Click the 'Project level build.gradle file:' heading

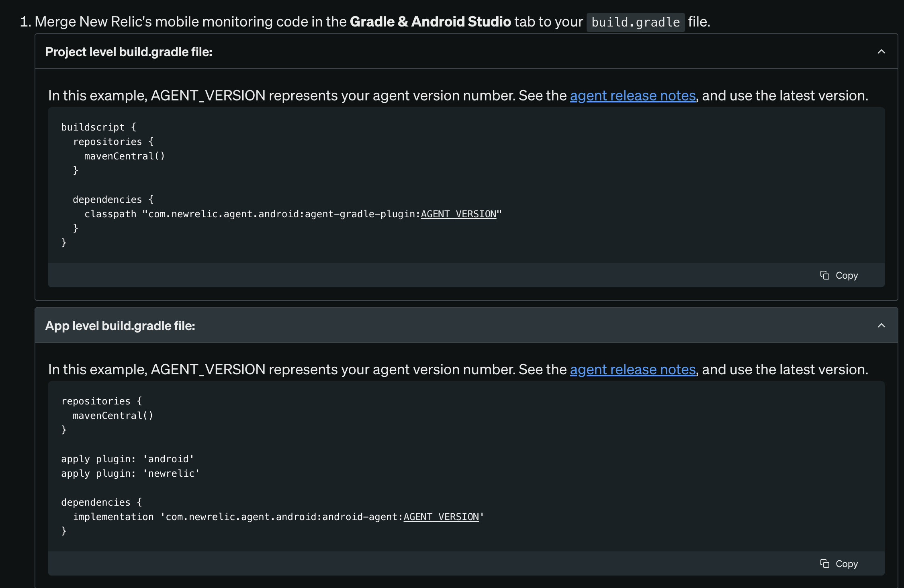tap(129, 52)
